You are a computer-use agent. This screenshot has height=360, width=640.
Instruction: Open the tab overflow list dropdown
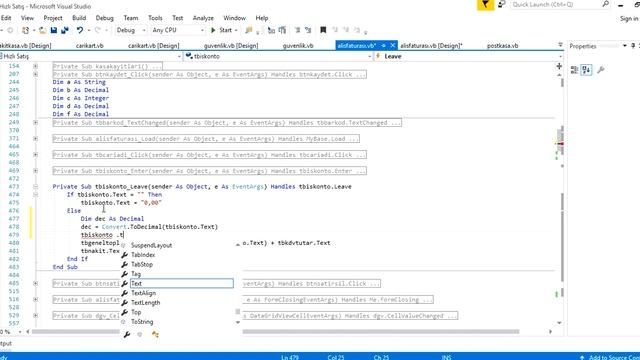click(560, 45)
